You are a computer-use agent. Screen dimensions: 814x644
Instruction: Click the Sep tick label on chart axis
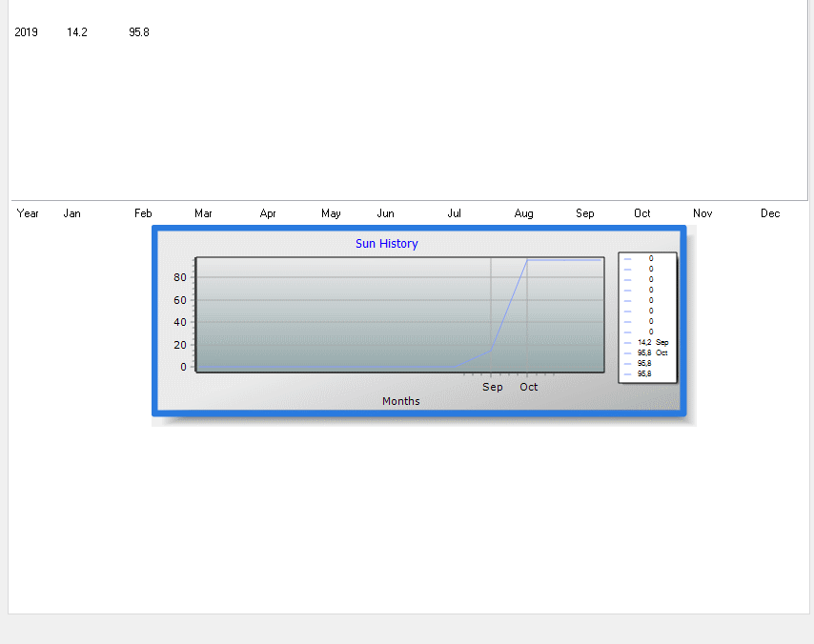click(492, 387)
